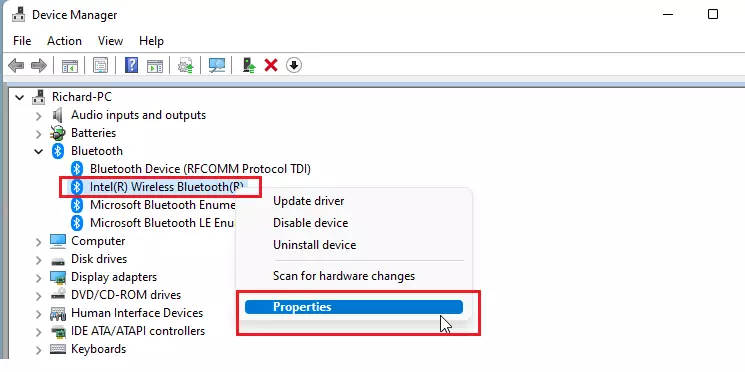Click the Properties sheet toolbar icon
This screenshot has width=745, height=372.
[100, 65]
